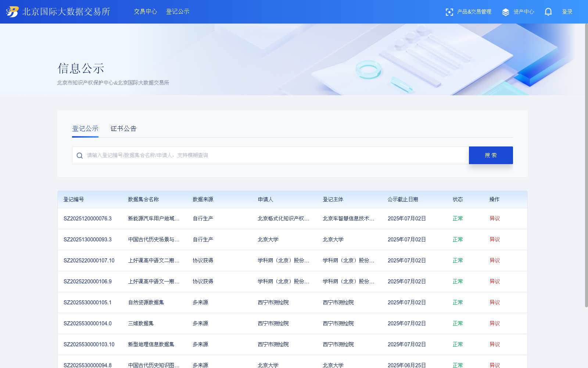
Task: Click dataset name 三维数据集
Action: pyautogui.click(x=141, y=323)
